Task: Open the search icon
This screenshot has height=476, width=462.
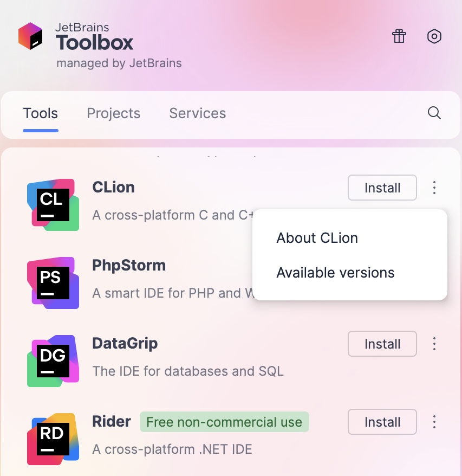Action: coord(433,113)
